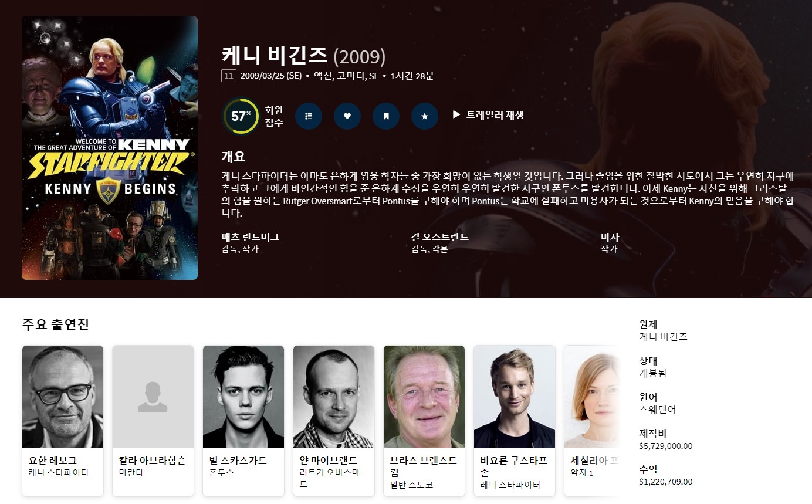The image size is (812, 504).
Task: Open the Kenny Starfighter movie poster
Action: click(110, 148)
